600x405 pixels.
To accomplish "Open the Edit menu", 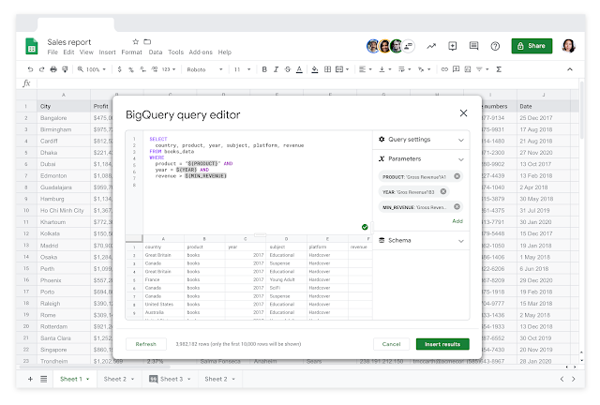I will tap(68, 52).
